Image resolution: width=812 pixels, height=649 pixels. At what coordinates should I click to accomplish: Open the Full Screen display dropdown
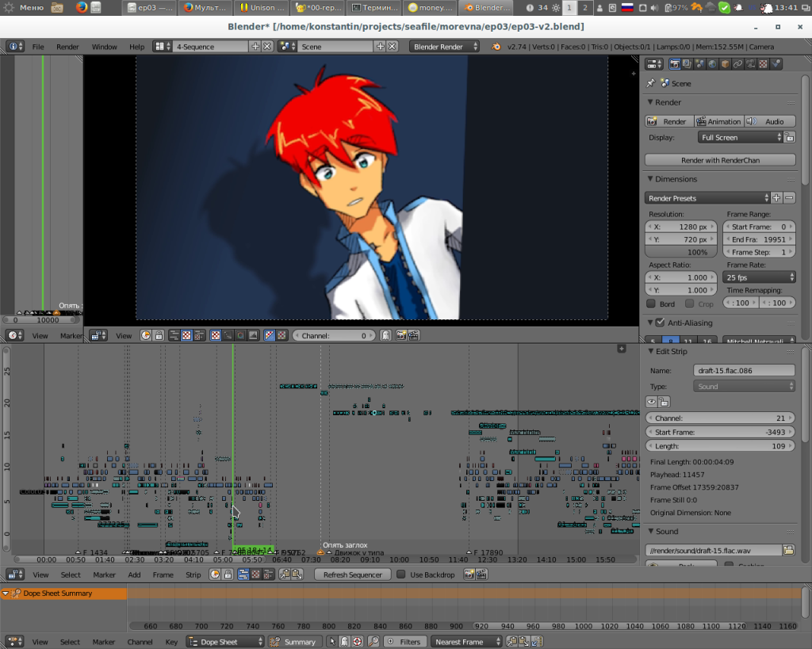click(x=741, y=138)
